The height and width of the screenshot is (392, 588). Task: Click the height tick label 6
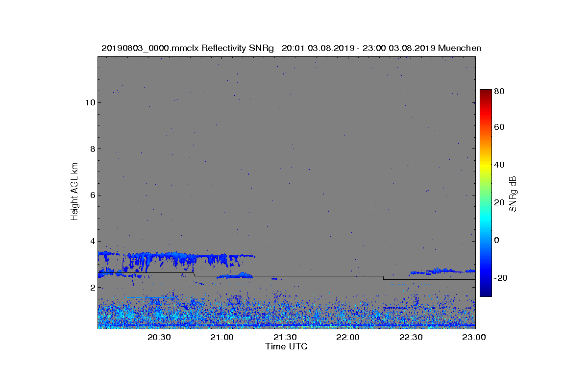(x=92, y=195)
